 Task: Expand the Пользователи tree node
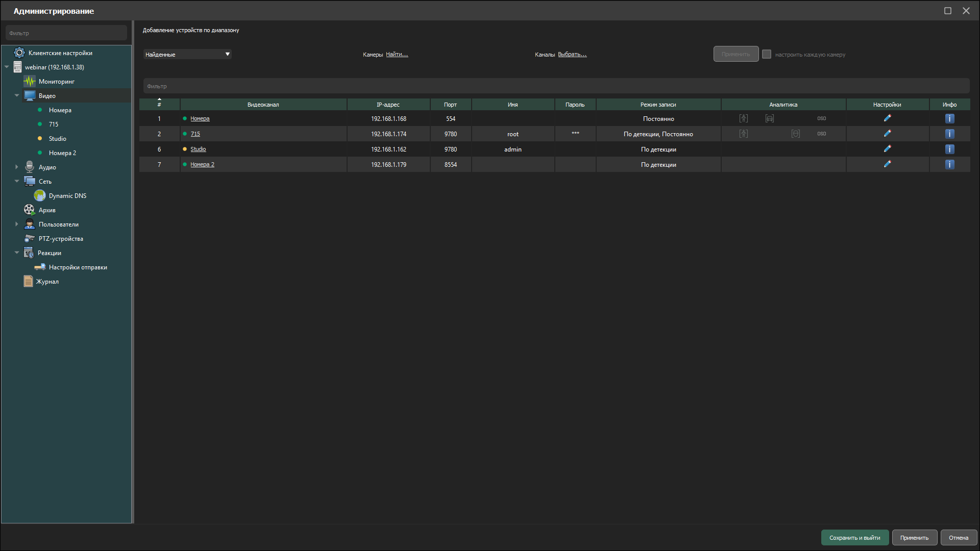17,224
